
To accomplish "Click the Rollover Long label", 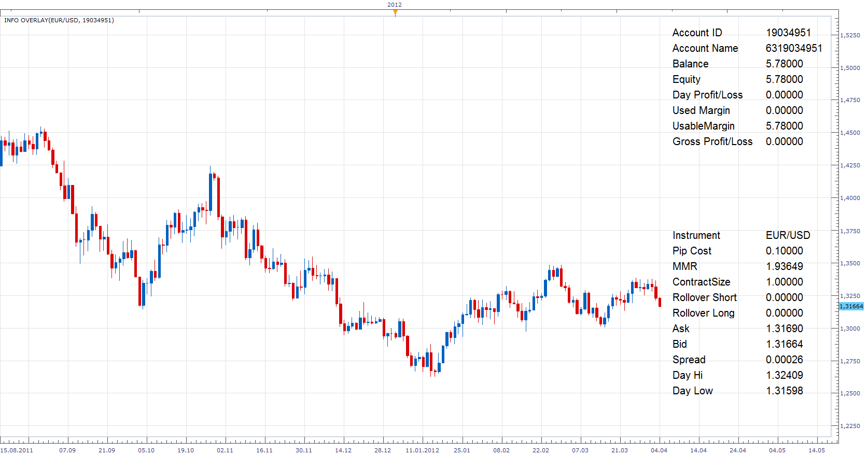I will pos(704,313).
